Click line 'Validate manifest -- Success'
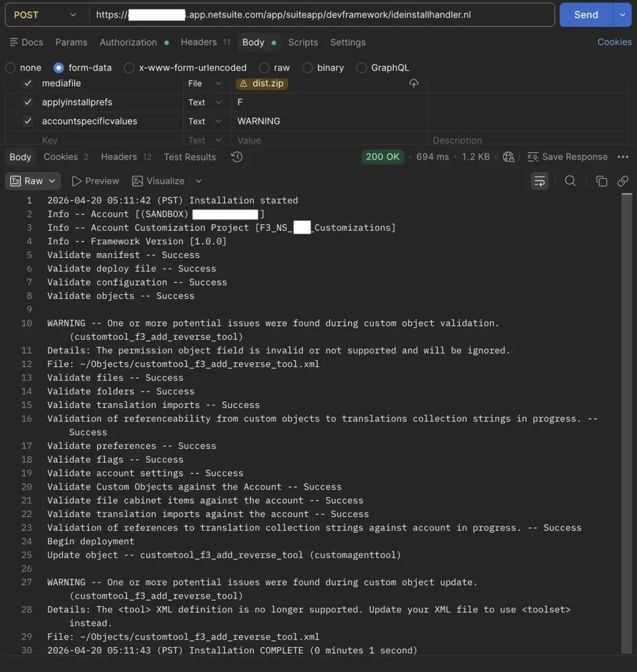This screenshot has height=672, width=637. coord(123,255)
